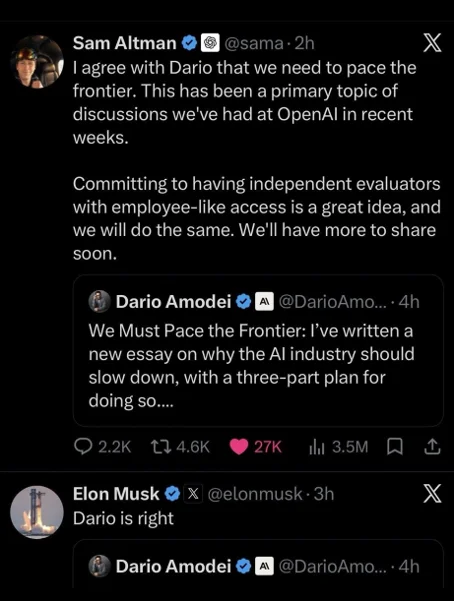Click the Sam Altman display name
This screenshot has width=454, height=601.
click(x=125, y=43)
